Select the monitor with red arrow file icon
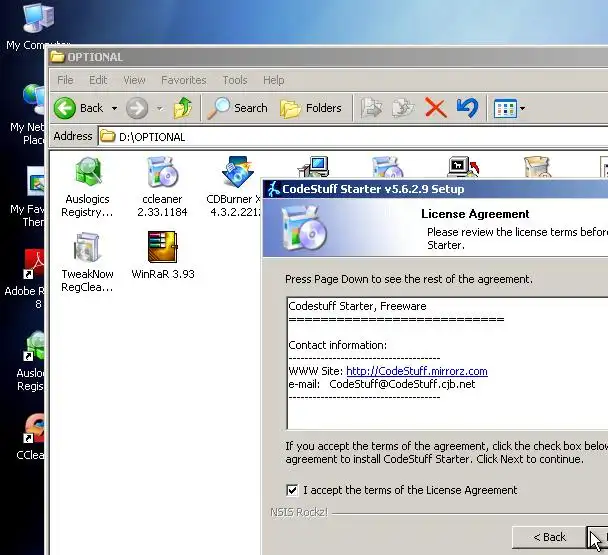Image resolution: width=608 pixels, height=555 pixels. click(x=464, y=167)
